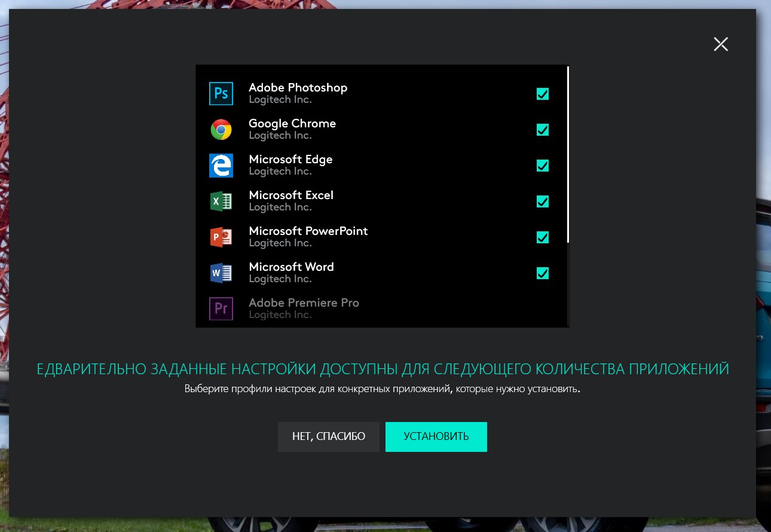Screen dimensions: 771x532
Task: Uncheck the Microsoft Excel profile checkbox
Action: [x=543, y=201]
